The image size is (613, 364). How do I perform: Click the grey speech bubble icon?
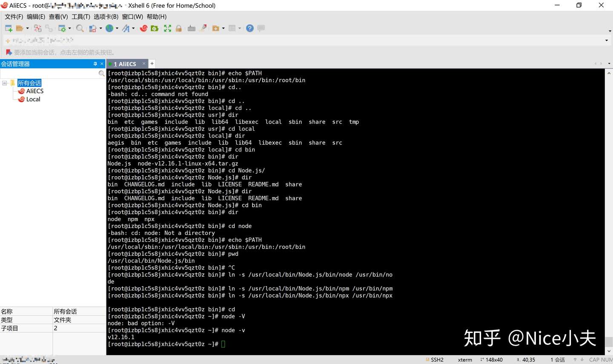tap(261, 29)
